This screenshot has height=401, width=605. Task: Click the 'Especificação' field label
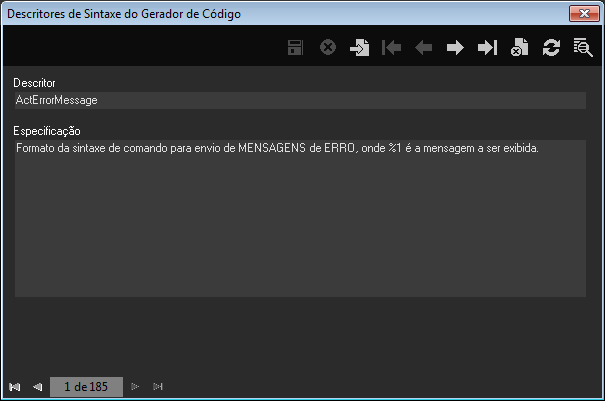click(47, 130)
